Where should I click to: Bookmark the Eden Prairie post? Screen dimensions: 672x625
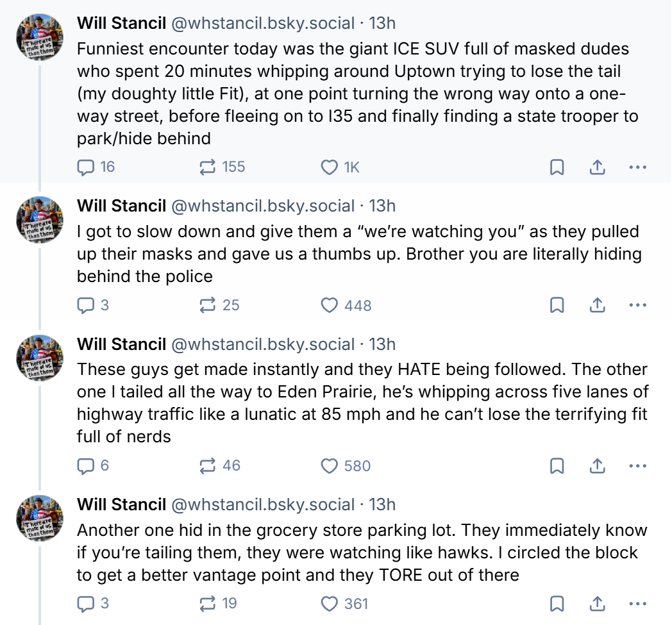[x=557, y=465]
